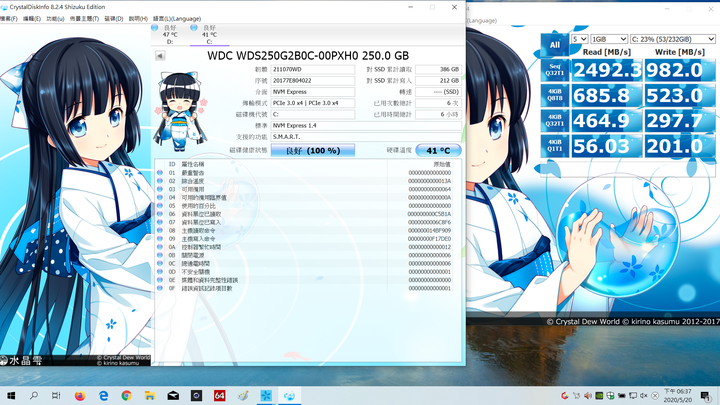Click the All benchmark button in CrystalDiskMark

point(555,45)
